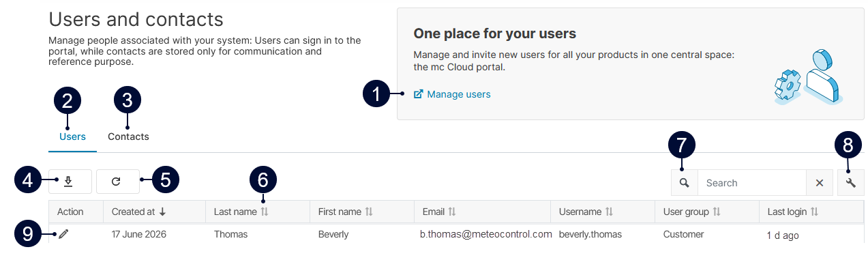Sort by Username column arrows
Screen dimensions: 868x258
pos(609,212)
